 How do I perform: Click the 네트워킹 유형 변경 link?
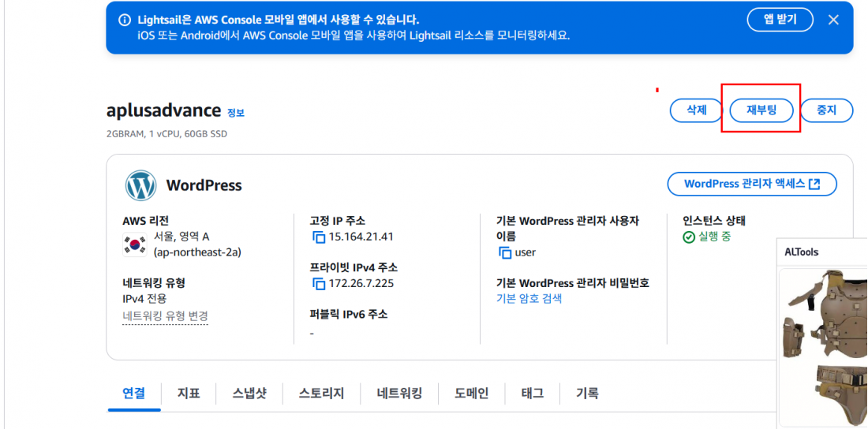[x=166, y=317]
